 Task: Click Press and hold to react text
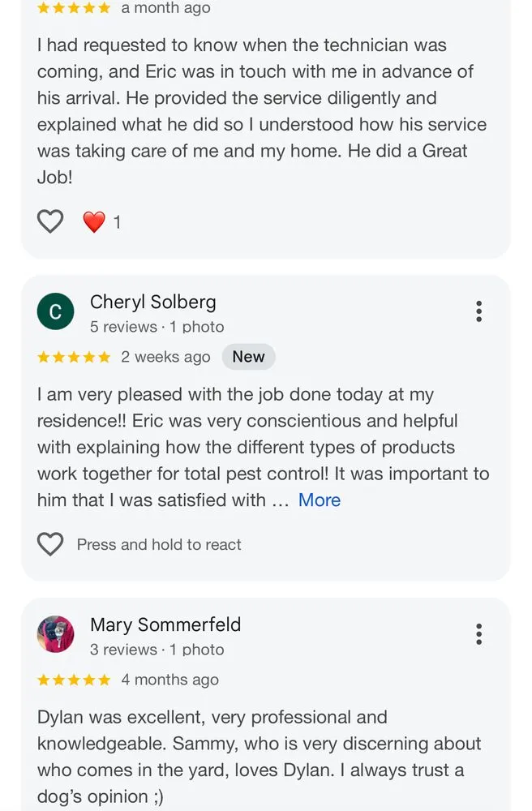(159, 544)
